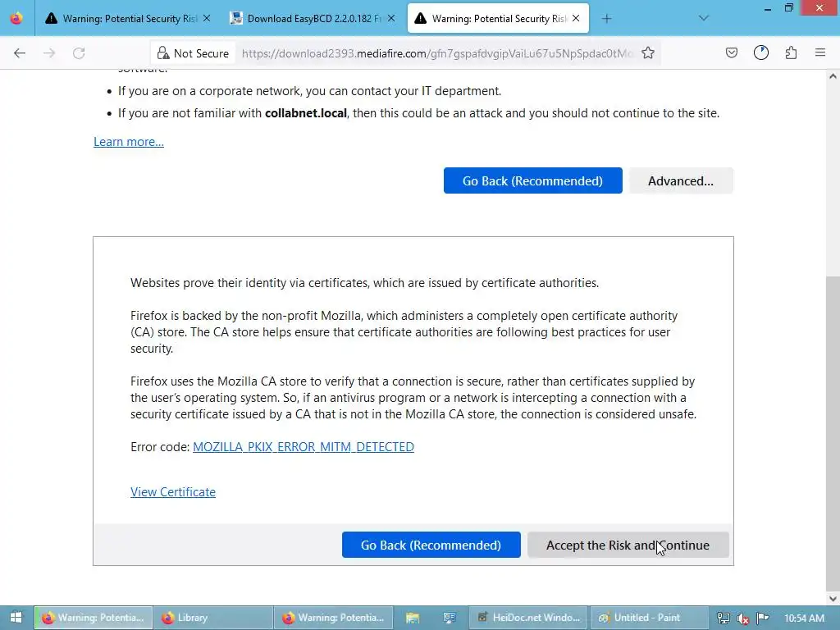Switch to second Warning: Potentia... taskbar window
Image resolution: width=840 pixels, height=630 pixels.
pyautogui.click(x=334, y=618)
